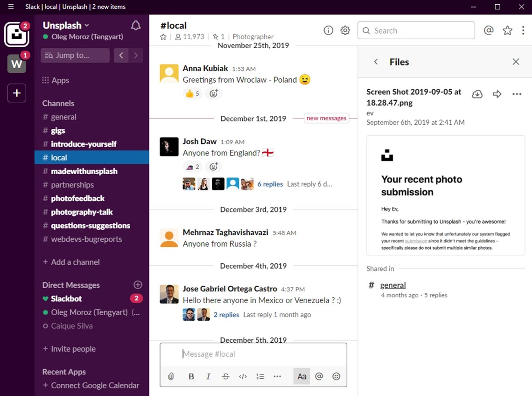The image size is (532, 396).
Task: Open the photo submission screenshot preview
Action: 446,195
